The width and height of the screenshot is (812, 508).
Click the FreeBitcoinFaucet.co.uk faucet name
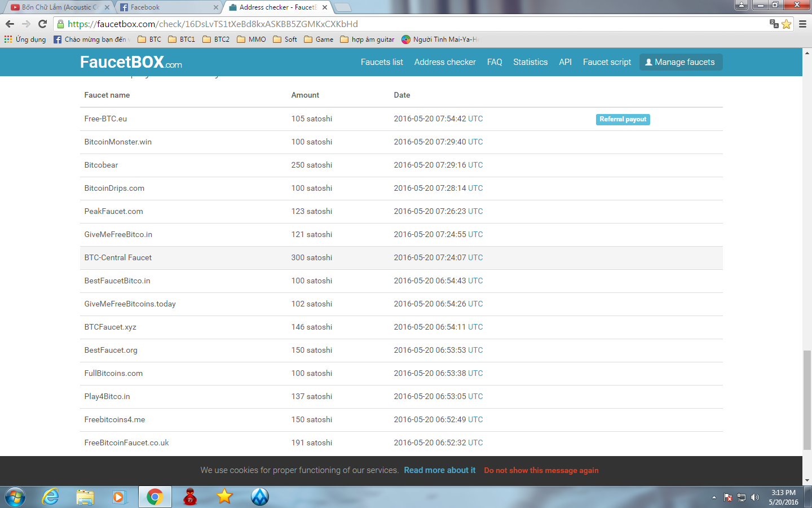126,443
